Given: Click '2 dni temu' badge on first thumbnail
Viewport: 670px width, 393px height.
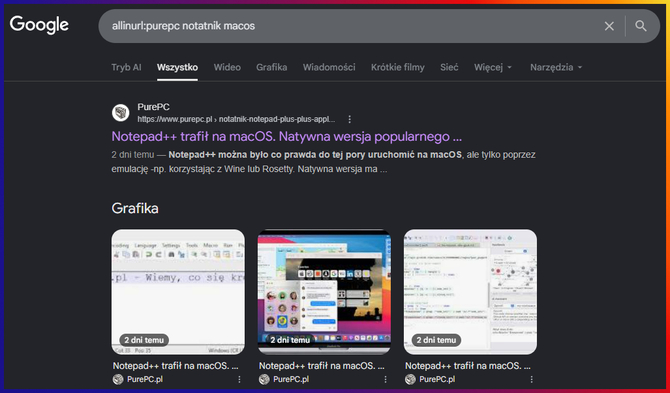Looking at the screenshot, I should pyautogui.click(x=144, y=340).
